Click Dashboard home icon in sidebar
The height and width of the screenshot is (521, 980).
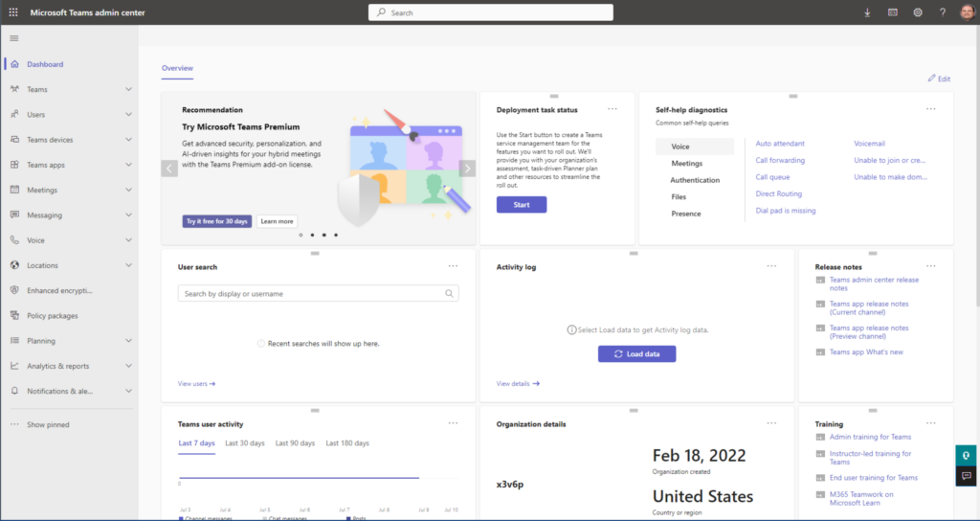tap(14, 64)
